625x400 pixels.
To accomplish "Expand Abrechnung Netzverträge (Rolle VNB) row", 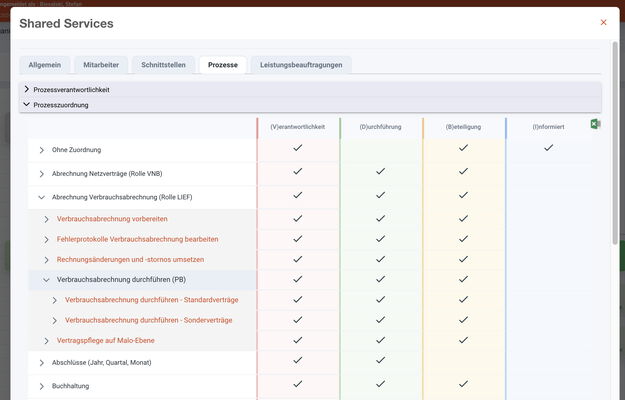I will click(x=41, y=174).
